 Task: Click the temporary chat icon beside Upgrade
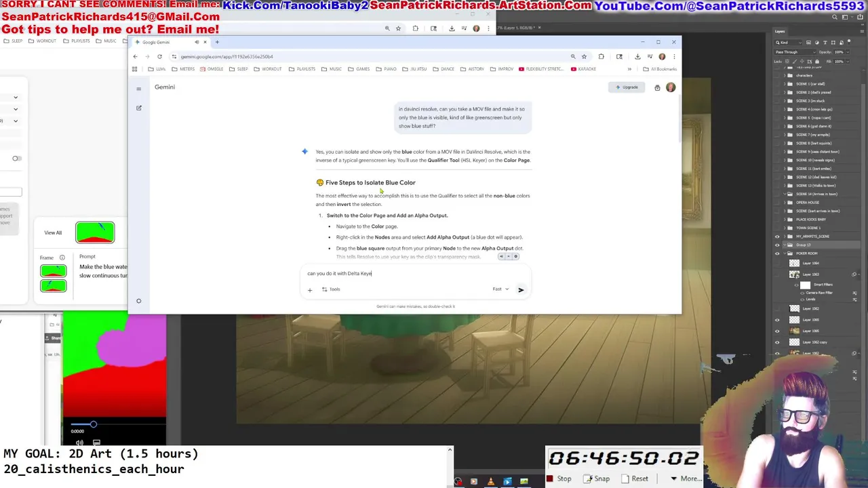657,87
